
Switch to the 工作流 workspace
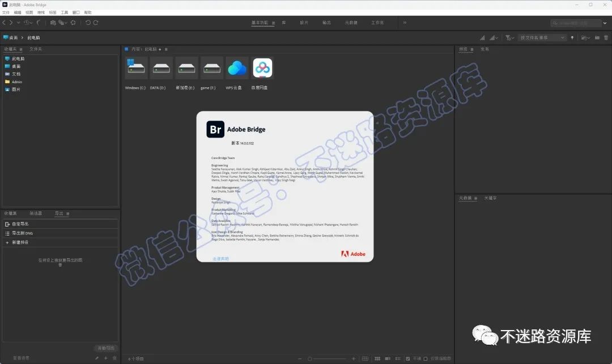(x=377, y=23)
